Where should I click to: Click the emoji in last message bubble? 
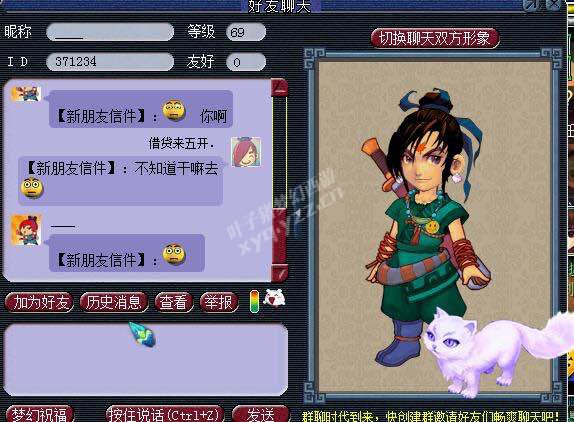click(x=174, y=254)
